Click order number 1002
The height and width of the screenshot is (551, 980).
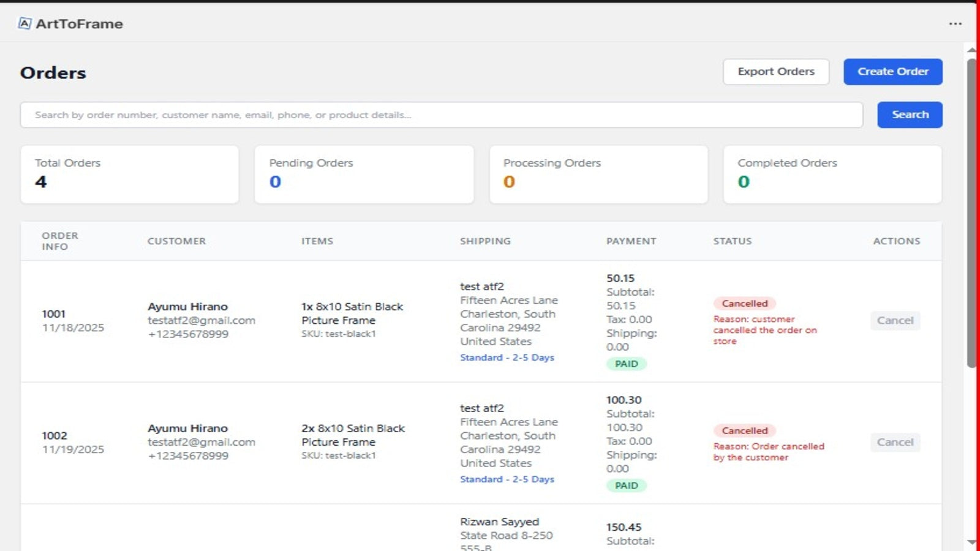click(54, 436)
